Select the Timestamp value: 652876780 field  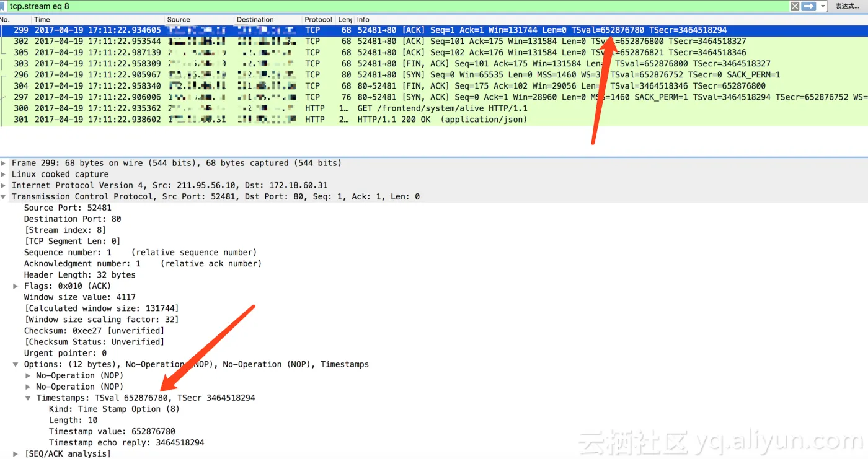click(x=112, y=431)
